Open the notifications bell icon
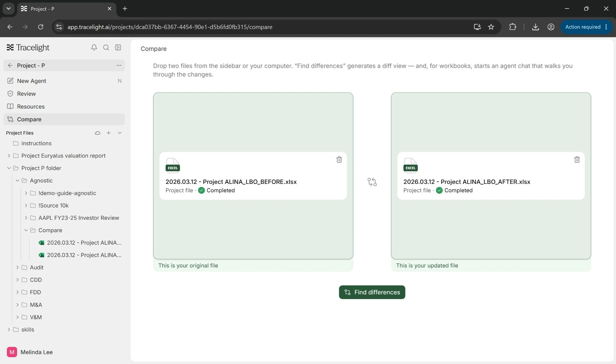 tap(94, 48)
